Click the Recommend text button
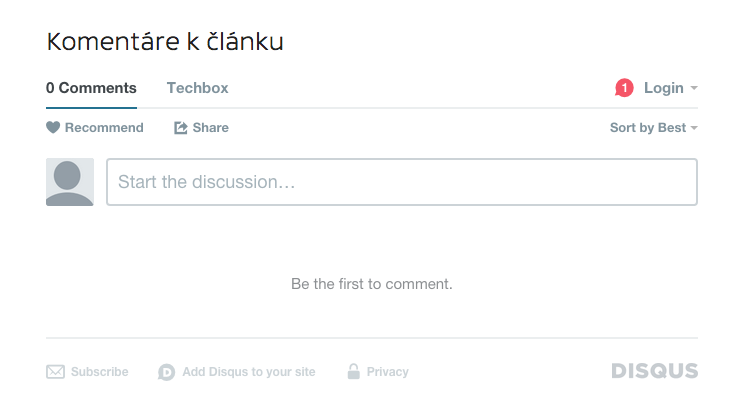Viewport: 748px width, 416px height. [x=104, y=127]
